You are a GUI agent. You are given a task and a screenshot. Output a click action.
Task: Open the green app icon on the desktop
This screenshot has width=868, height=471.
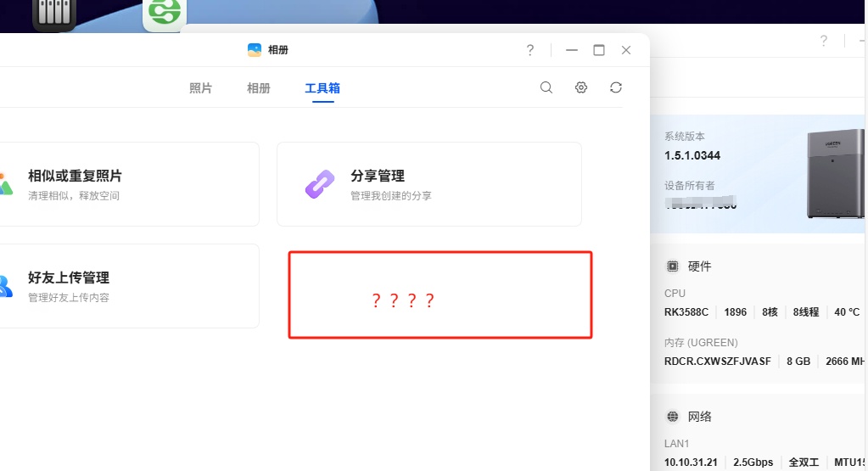(x=165, y=14)
